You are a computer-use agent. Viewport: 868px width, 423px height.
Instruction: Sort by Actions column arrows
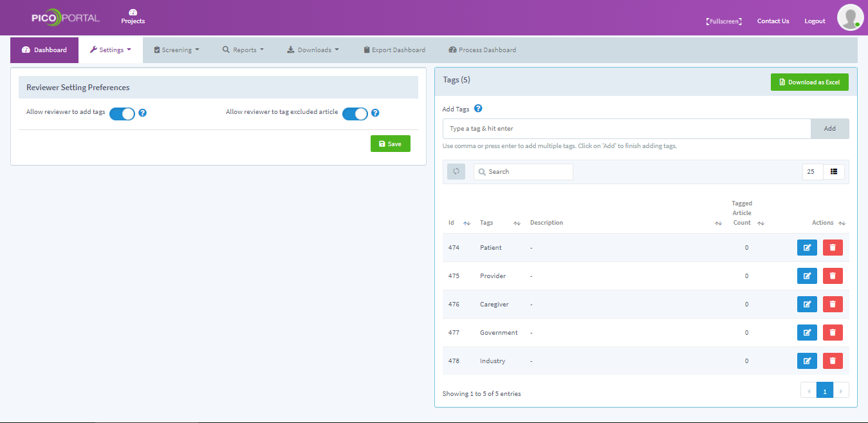[x=842, y=223]
